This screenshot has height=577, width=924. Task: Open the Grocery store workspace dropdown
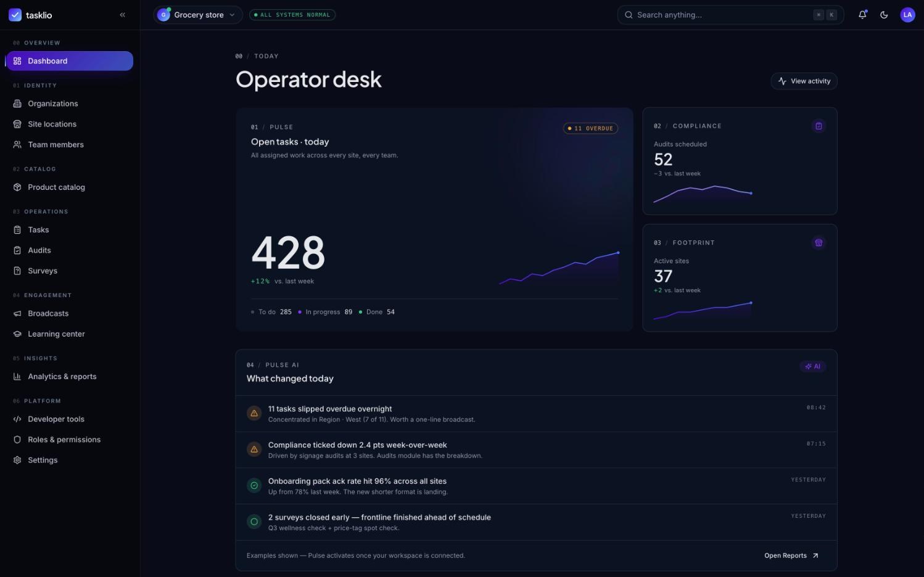197,15
